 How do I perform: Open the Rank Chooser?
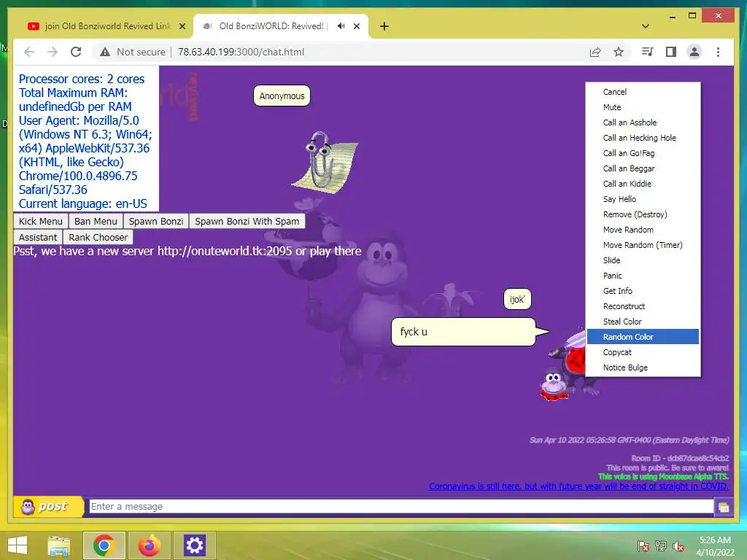[98, 237]
